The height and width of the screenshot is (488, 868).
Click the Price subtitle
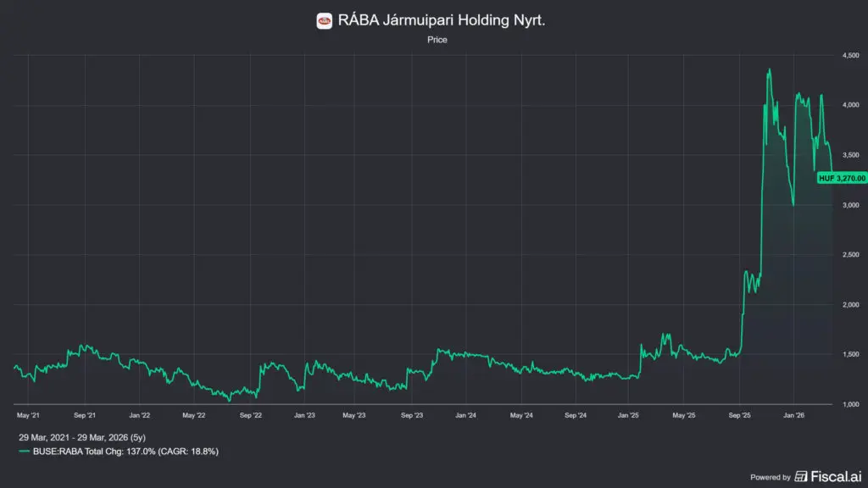click(x=437, y=40)
